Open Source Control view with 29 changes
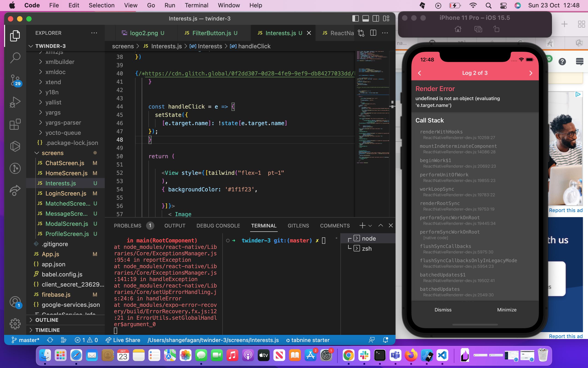Viewport: 588px width, 368px height. [15, 80]
